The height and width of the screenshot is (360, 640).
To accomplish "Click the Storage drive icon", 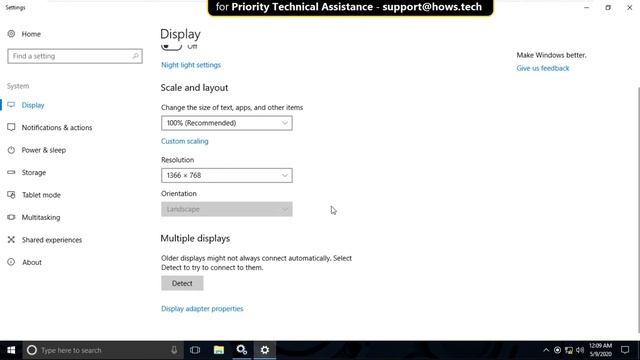I will point(11,172).
